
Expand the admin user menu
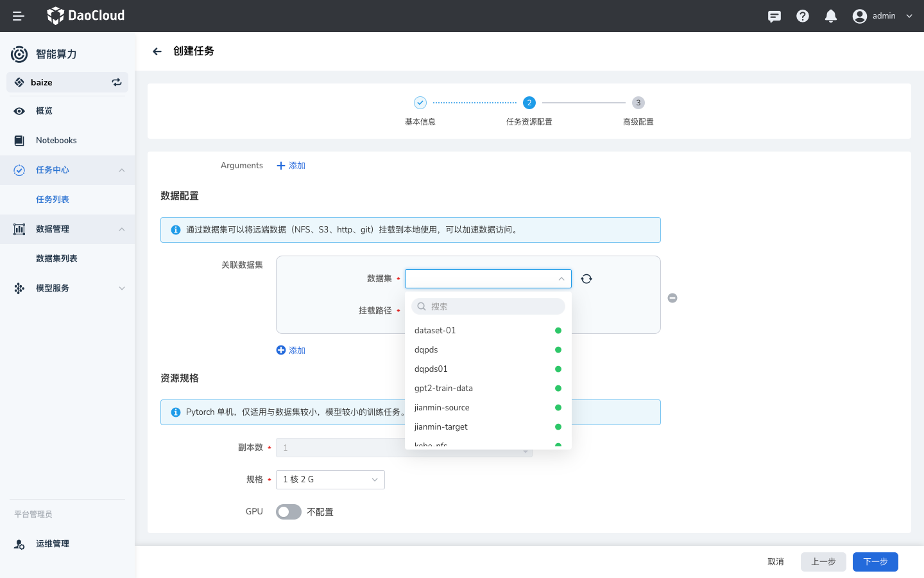click(882, 16)
